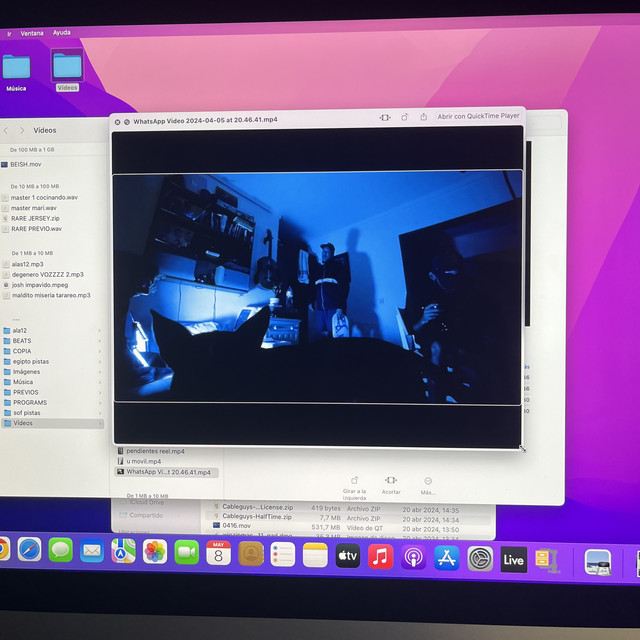This screenshot has height=640, width=640.
Task: Select the BEISH.mov file
Action: [x=26, y=164]
